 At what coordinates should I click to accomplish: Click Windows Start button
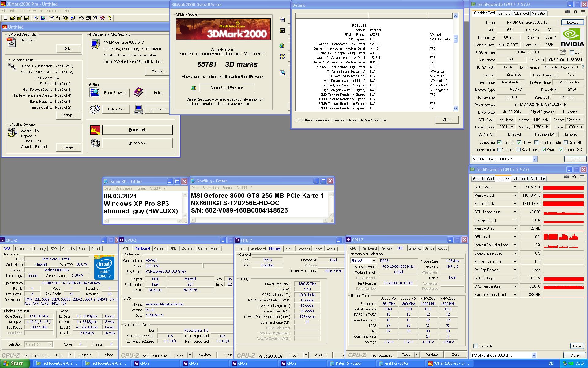[x=15, y=363]
